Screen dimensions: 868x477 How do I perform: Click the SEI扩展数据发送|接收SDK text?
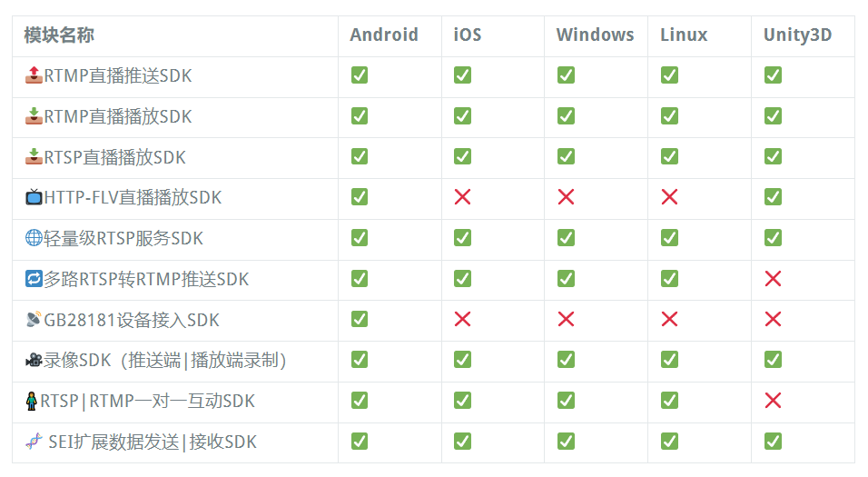pyautogui.click(x=153, y=442)
